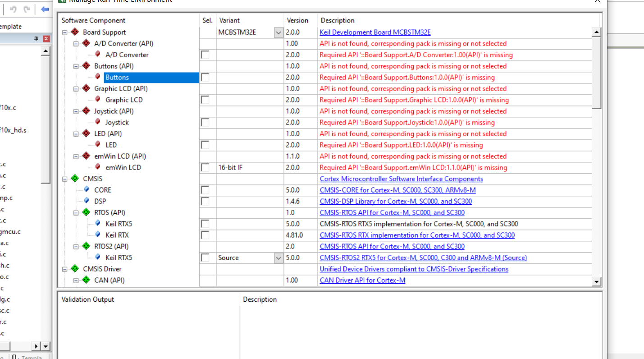Collapse the CAN (API) tree node
Viewport: 644px width, 359px height.
pos(76,281)
